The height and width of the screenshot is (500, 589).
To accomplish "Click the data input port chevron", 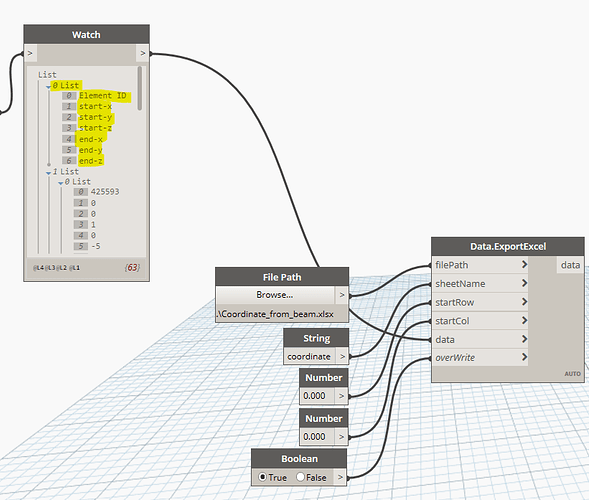I will [x=524, y=339].
